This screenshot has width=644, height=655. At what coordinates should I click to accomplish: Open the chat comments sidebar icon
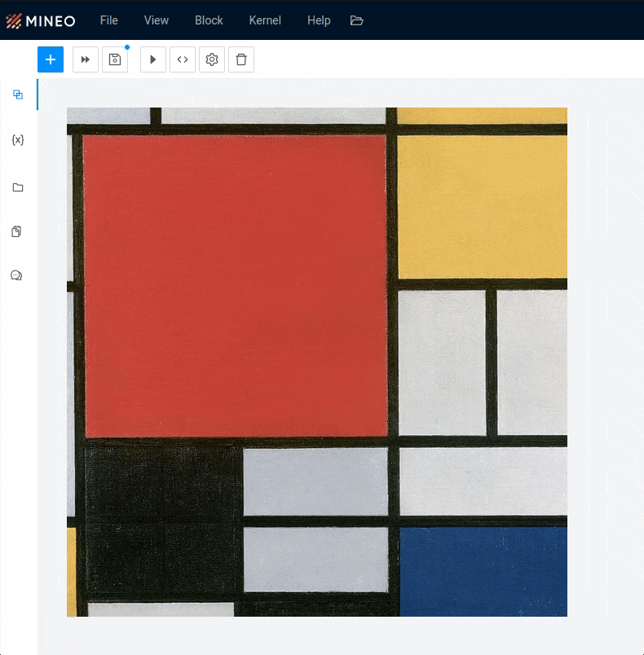coord(16,275)
